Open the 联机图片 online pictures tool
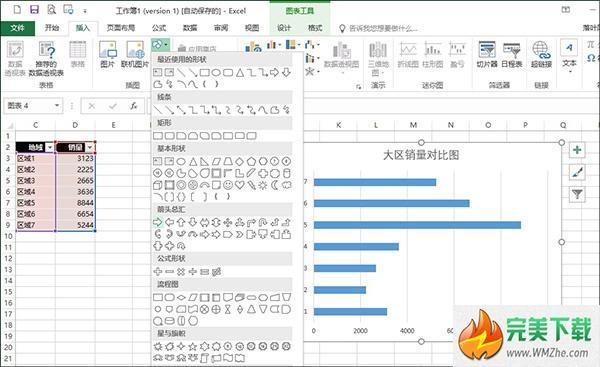Screen dimensions: 600x367 click(x=135, y=54)
